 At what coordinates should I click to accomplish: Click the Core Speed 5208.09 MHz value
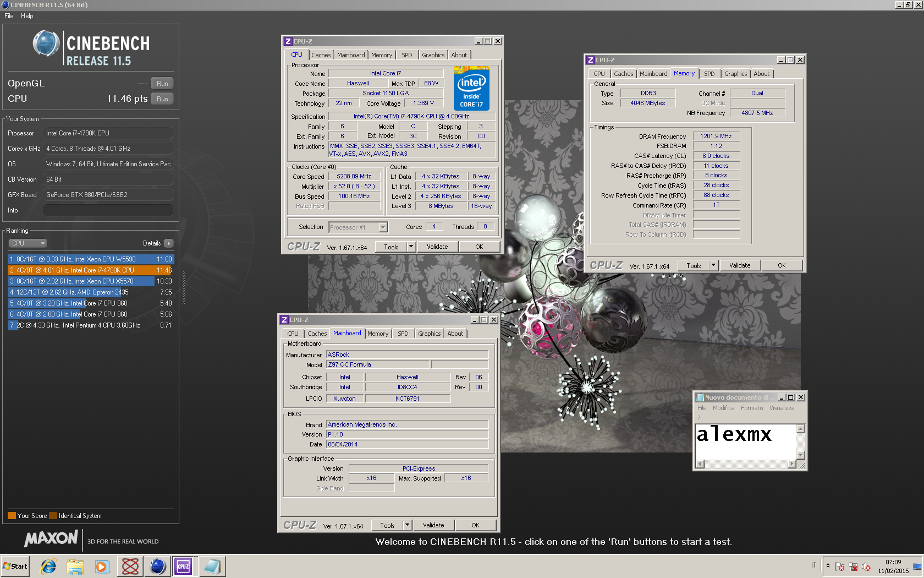point(354,177)
